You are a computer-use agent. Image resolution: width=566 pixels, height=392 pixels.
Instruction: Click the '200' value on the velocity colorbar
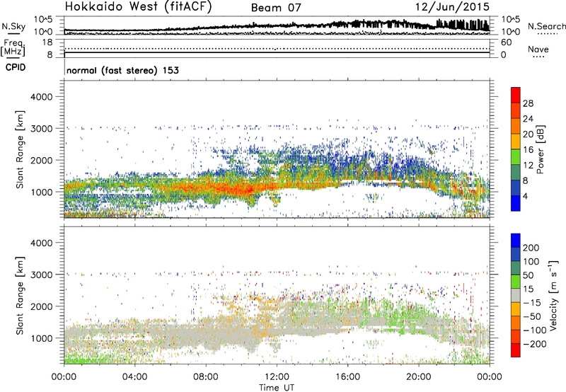pyautogui.click(x=531, y=248)
